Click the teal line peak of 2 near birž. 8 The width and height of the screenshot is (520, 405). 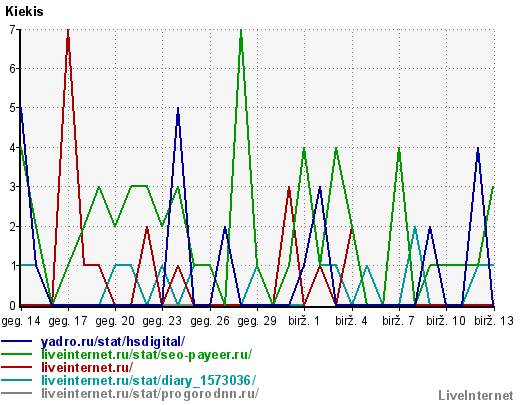[x=415, y=229]
